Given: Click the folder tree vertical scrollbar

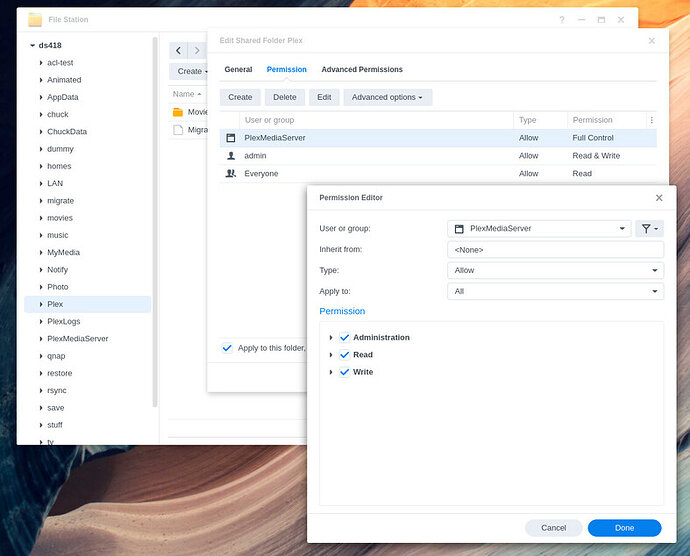Looking at the screenshot, I should (x=155, y=222).
